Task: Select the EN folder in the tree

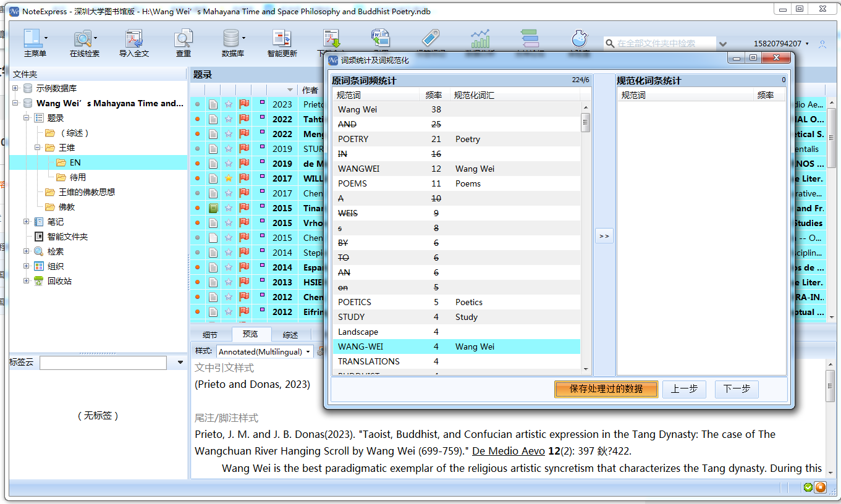Action: coord(75,162)
